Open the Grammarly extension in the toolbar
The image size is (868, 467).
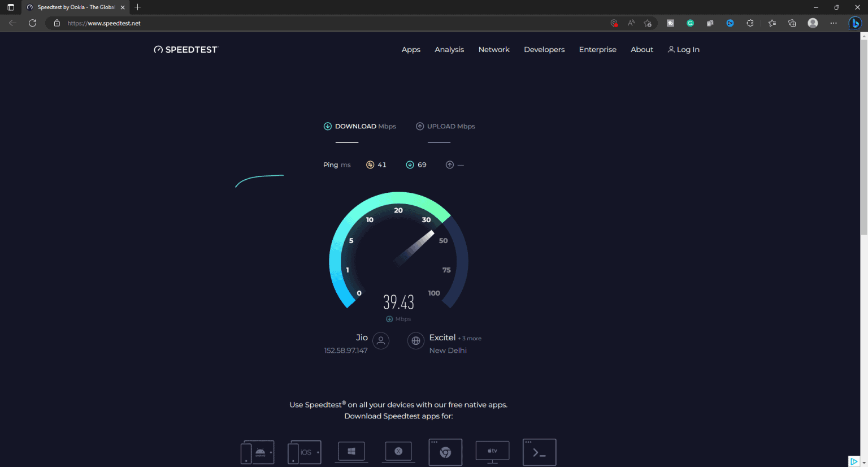point(690,23)
